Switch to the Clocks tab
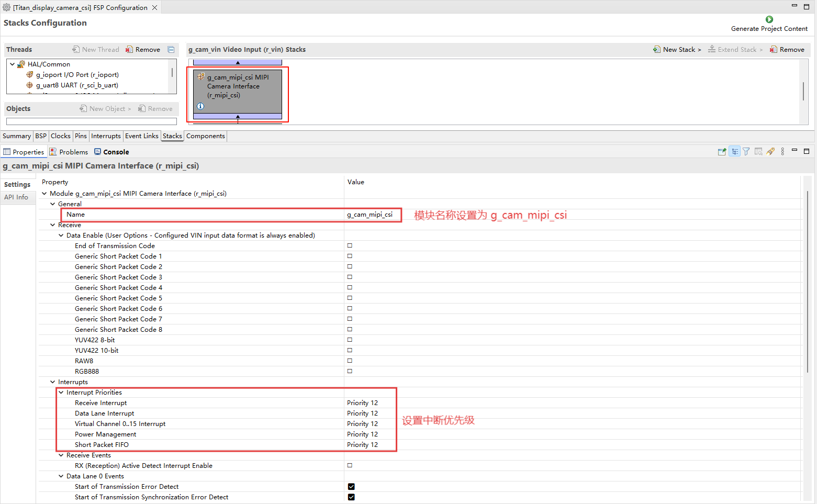 61,136
